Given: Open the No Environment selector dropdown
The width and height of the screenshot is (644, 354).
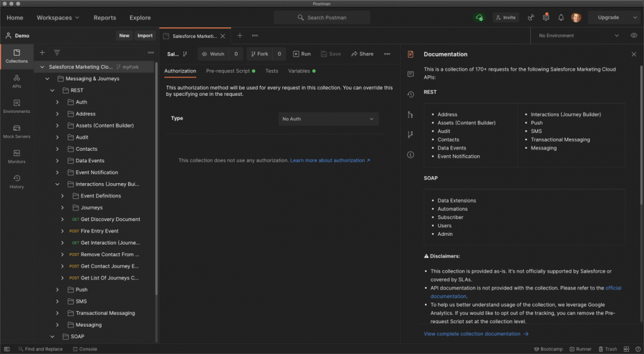Looking at the screenshot, I should click(579, 36).
